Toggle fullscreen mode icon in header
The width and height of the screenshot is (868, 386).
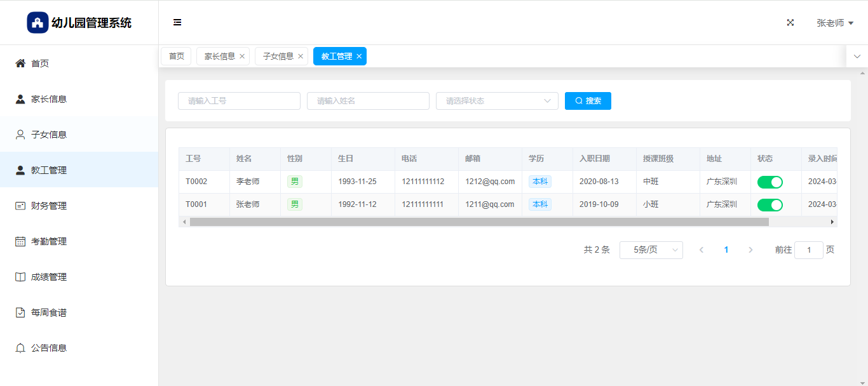(790, 23)
